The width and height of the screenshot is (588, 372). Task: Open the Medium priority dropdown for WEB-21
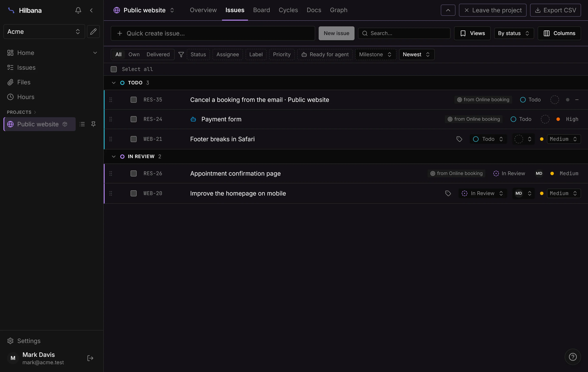564,139
